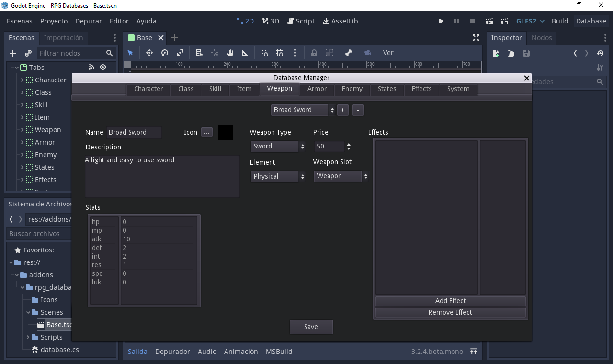Play the current scene clapperboard icon
The width and height of the screenshot is (613, 364).
click(x=489, y=21)
